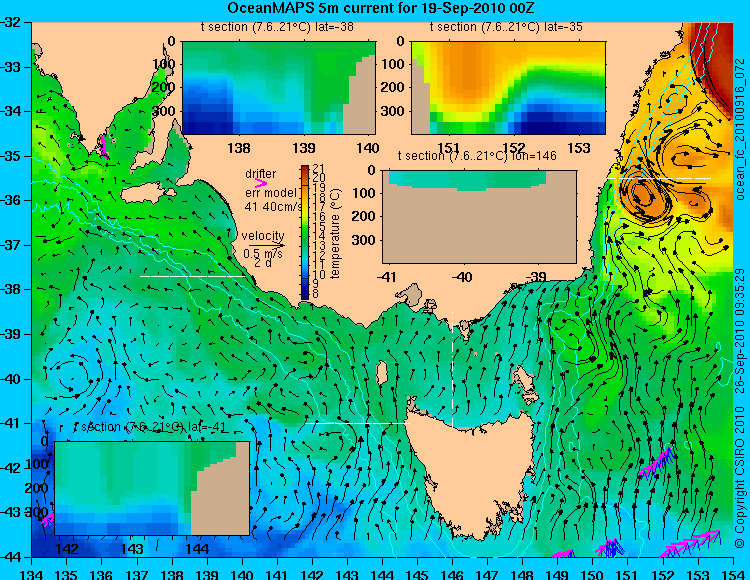Screen dimensions: 750x580
Task: Click the "141" longitude label on the bottom axis
Action: pos(277,574)
